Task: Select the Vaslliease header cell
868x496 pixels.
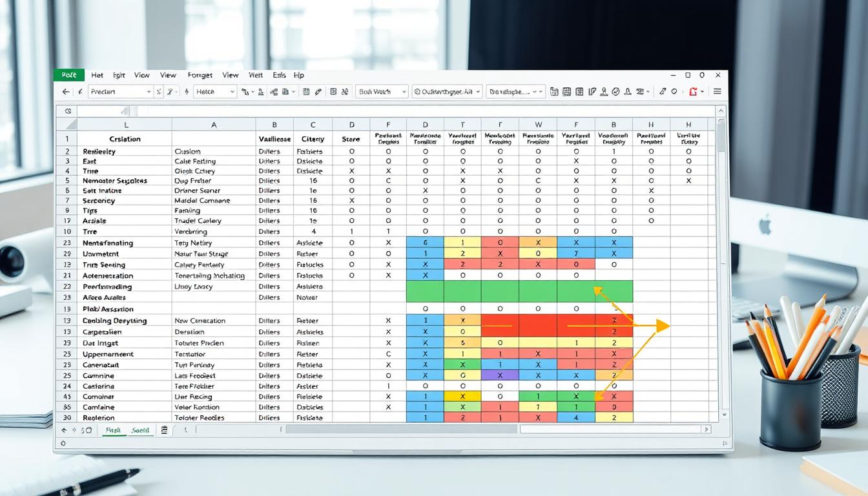Action: pos(274,139)
